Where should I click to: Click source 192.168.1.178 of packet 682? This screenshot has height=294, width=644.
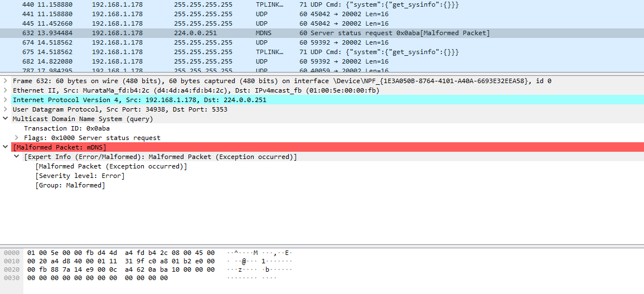pyautogui.click(x=117, y=61)
